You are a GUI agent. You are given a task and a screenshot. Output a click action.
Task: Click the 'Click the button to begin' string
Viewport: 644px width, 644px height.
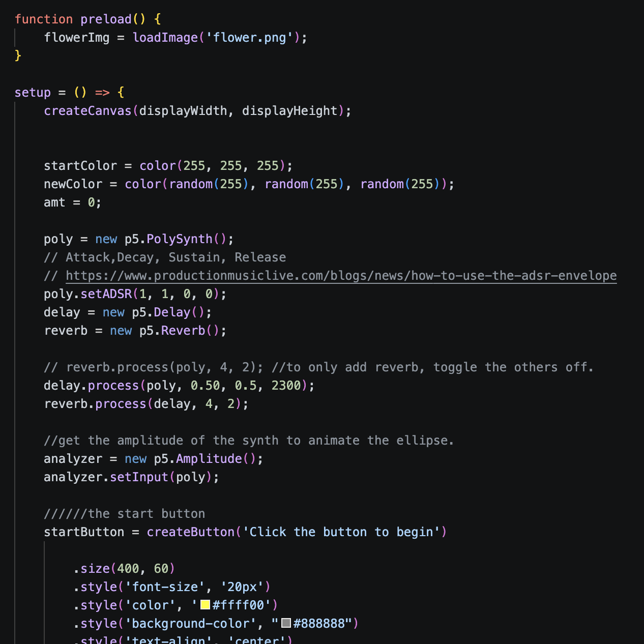pos(341,532)
